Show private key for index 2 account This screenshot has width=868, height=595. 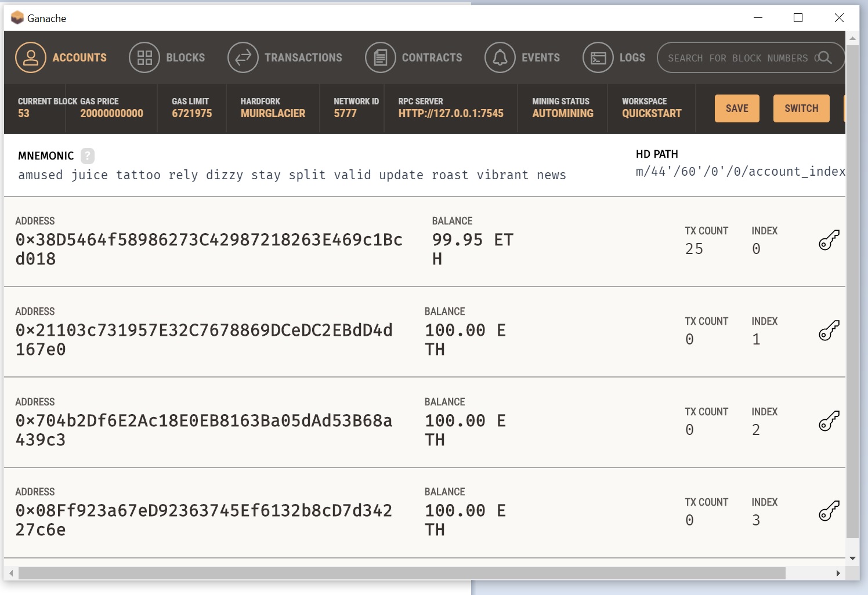tap(829, 421)
